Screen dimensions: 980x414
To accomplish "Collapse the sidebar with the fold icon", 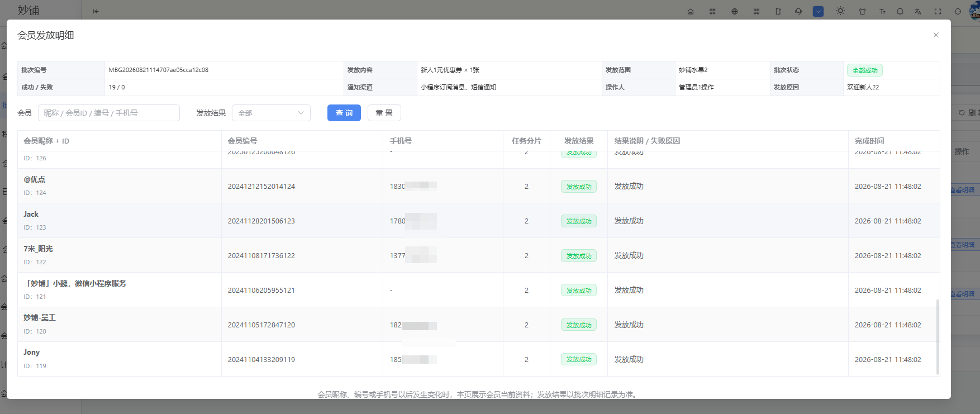I will click(x=96, y=11).
